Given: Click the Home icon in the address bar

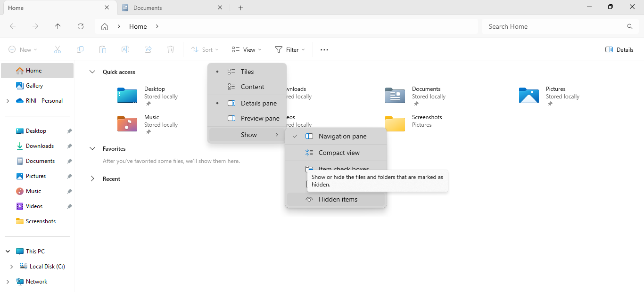Looking at the screenshot, I should pos(105,26).
